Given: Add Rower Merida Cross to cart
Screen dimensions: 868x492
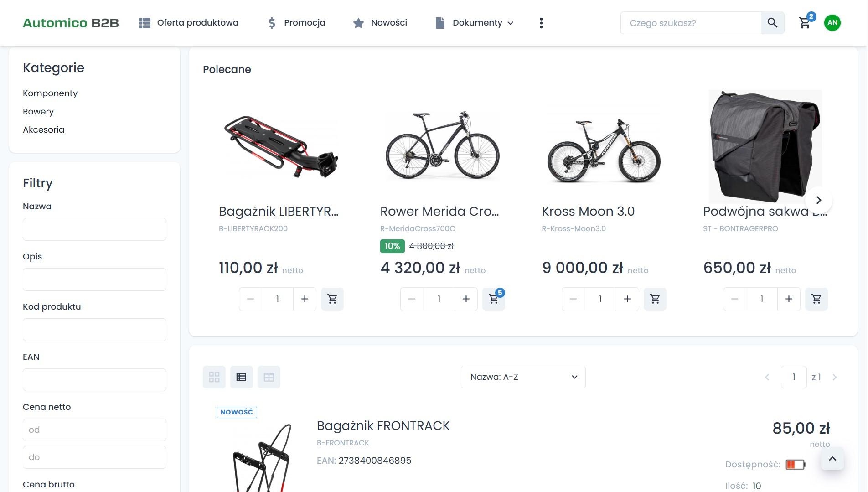Looking at the screenshot, I should pyautogui.click(x=493, y=299).
